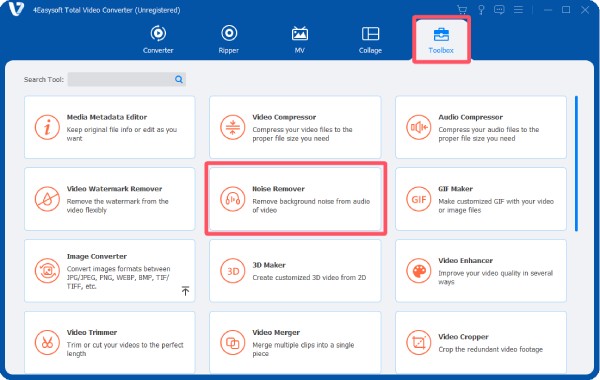Open the hamburger menu icon
600x380 pixels.
point(518,10)
